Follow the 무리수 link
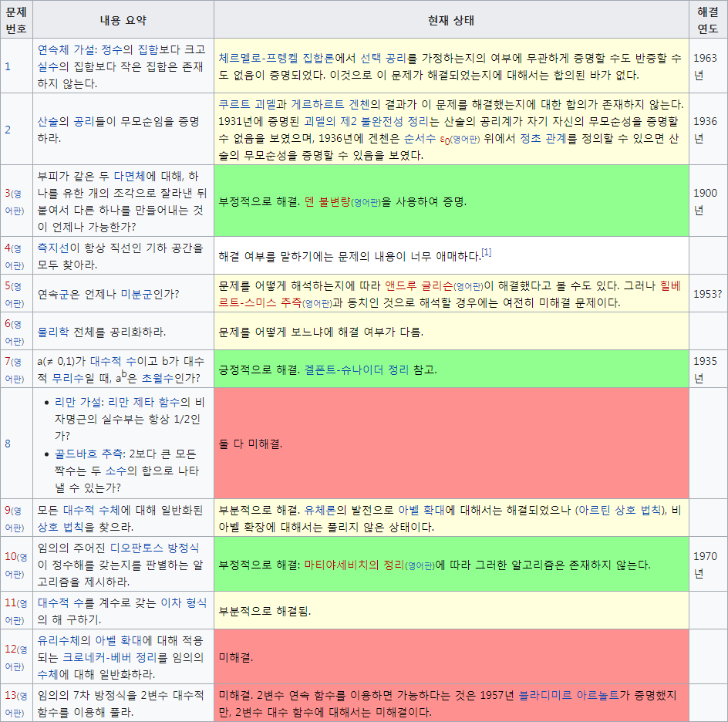This screenshot has height=722, width=728. (68, 379)
